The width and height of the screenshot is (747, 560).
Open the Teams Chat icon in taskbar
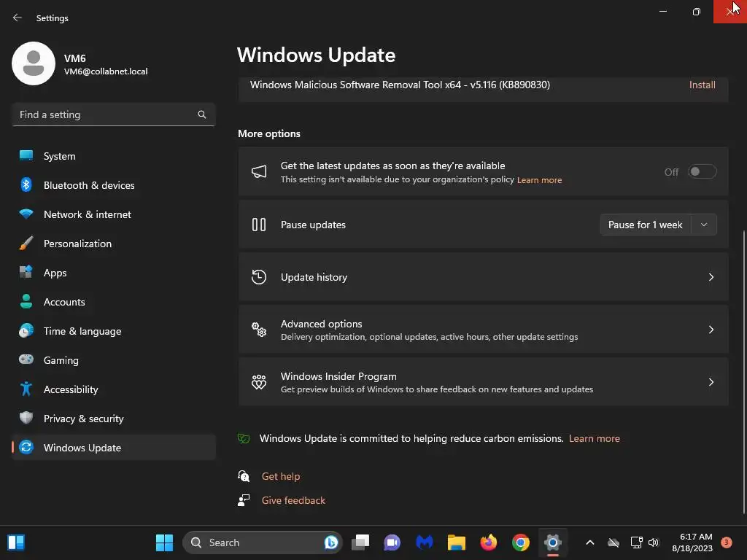(x=392, y=542)
